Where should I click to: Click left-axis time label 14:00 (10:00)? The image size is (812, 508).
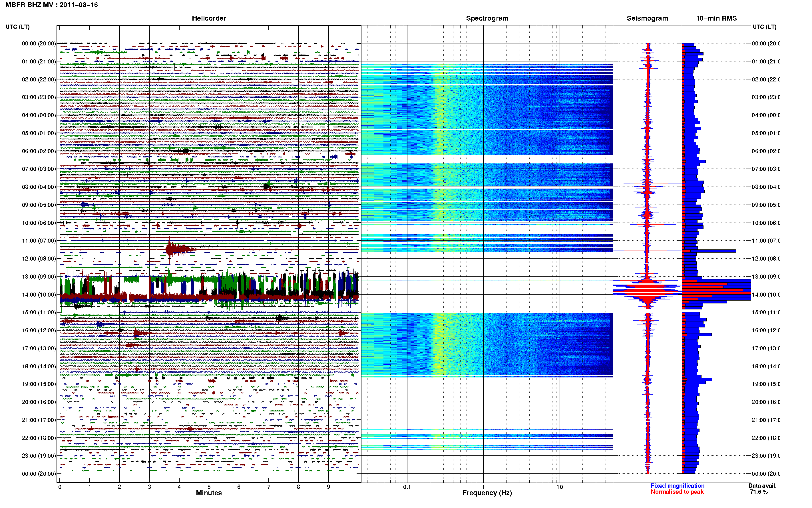pos(39,295)
